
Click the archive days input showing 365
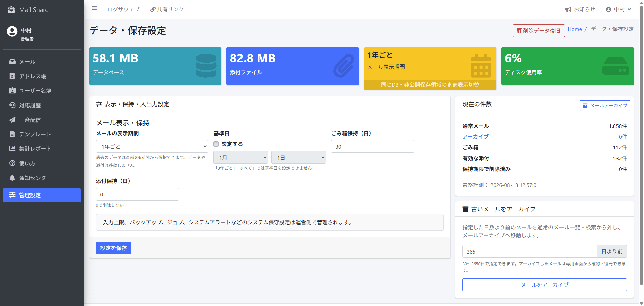point(530,252)
